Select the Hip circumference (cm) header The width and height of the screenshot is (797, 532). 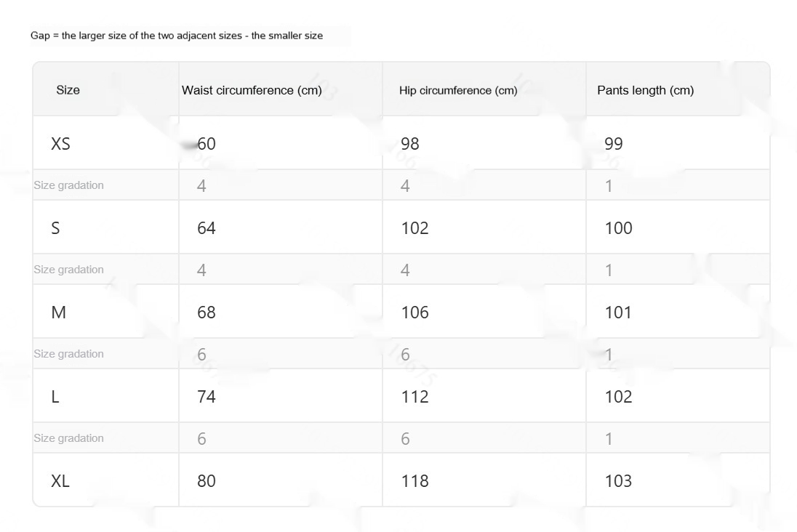458,91
